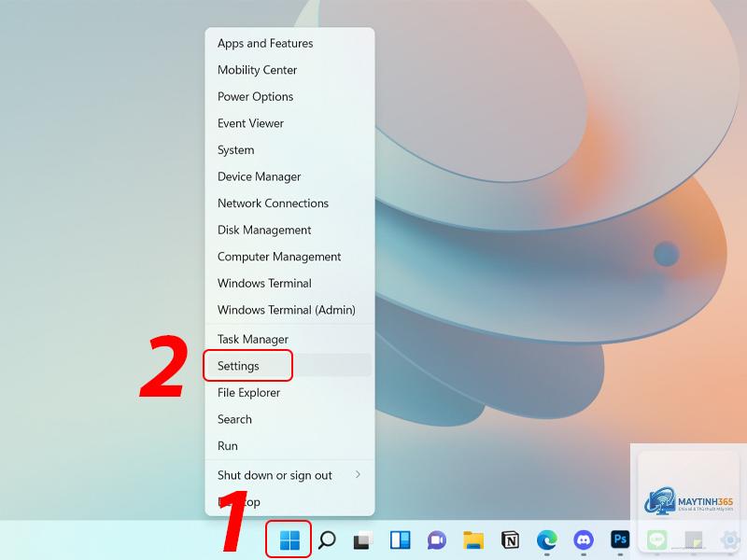Launch the Notion taskbar icon
Viewport: 747px width, 560px height.
point(510,540)
